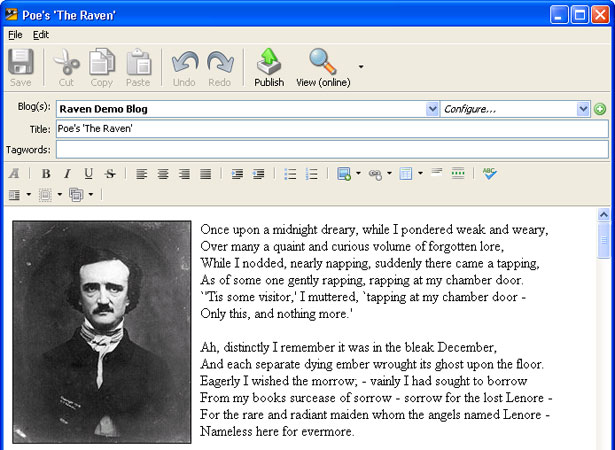Open the Edit menu

pos(40,35)
